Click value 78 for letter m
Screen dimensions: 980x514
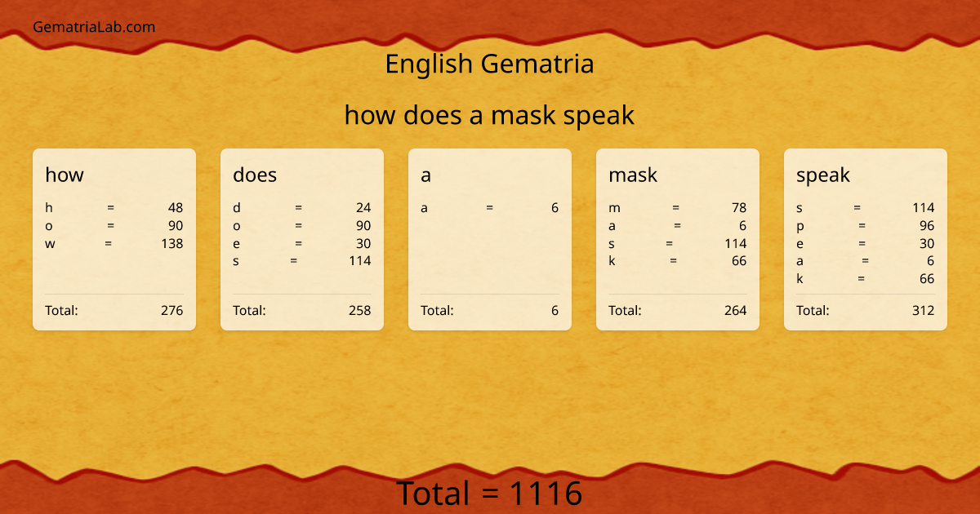click(x=739, y=207)
